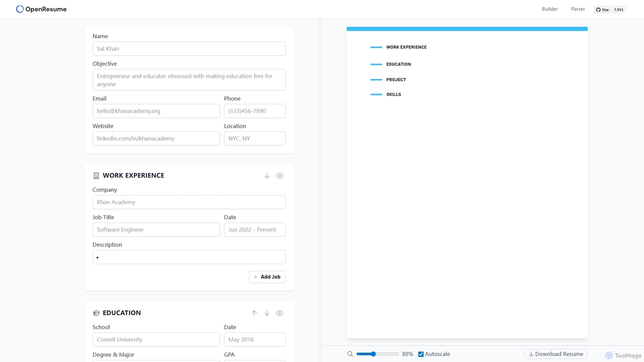This screenshot has height=362, width=644.
Task: Click the magnifier zoom icon
Action: [x=350, y=354]
